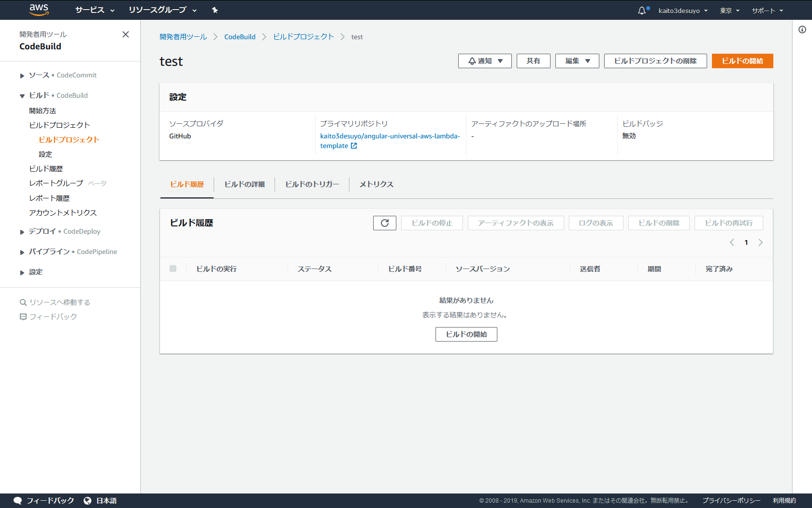Open the notifications bell icon
The width and height of the screenshot is (812, 508).
pos(642,10)
